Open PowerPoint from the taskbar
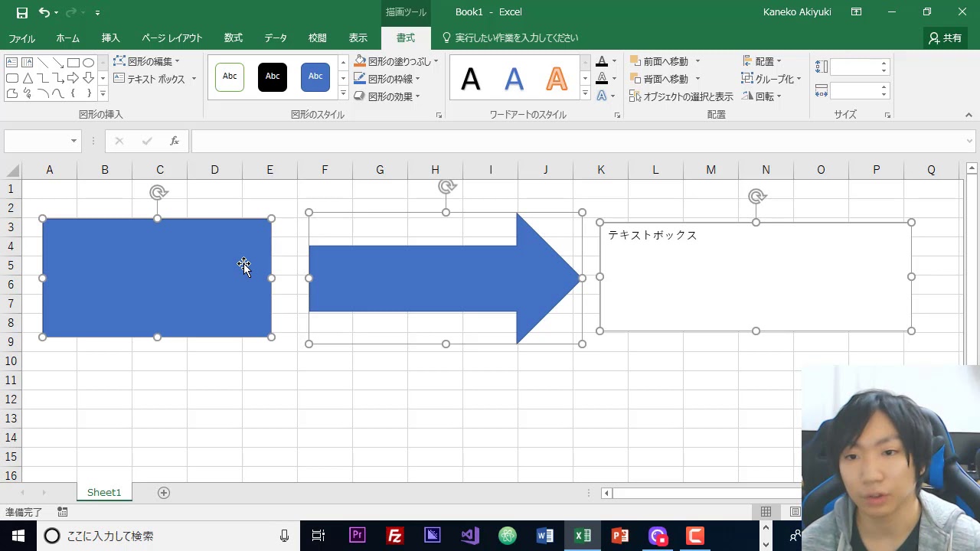Image resolution: width=980 pixels, height=551 pixels. click(620, 536)
